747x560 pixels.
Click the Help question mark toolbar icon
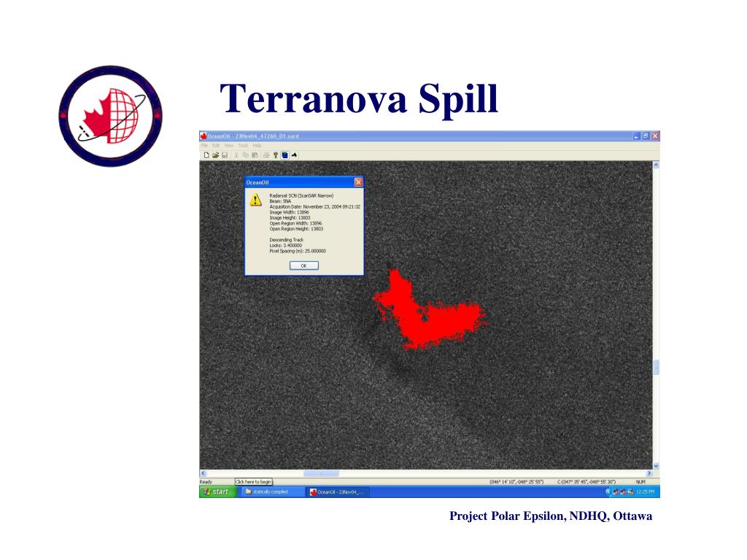275,155
